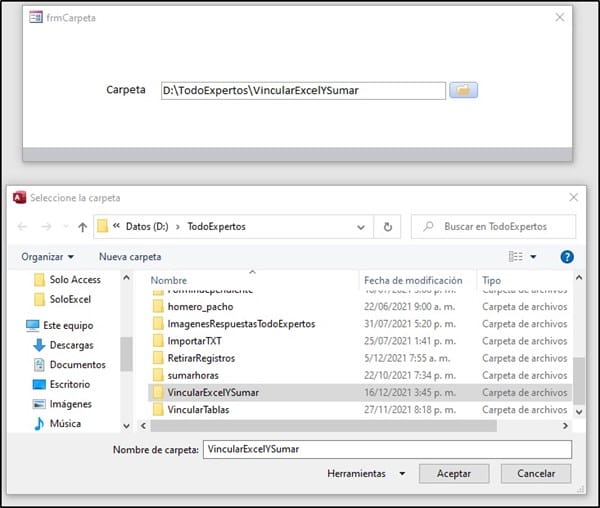Viewport: 600px width, 508px height.
Task: Click Nueva carpeta button
Action: tap(130, 257)
